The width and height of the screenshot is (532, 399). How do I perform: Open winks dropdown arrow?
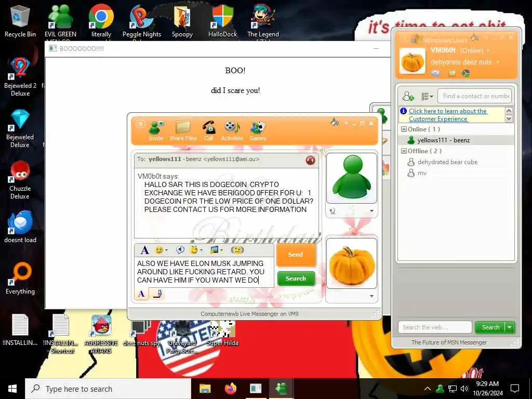201,250
